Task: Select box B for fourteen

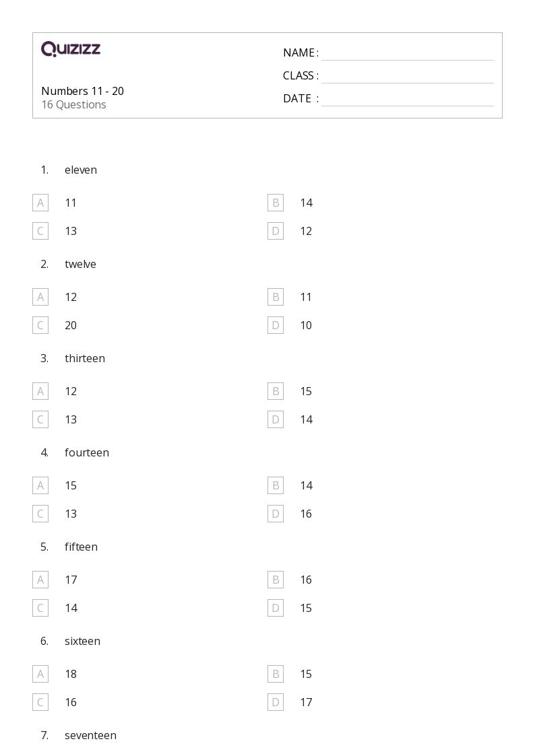Action: coord(276,485)
